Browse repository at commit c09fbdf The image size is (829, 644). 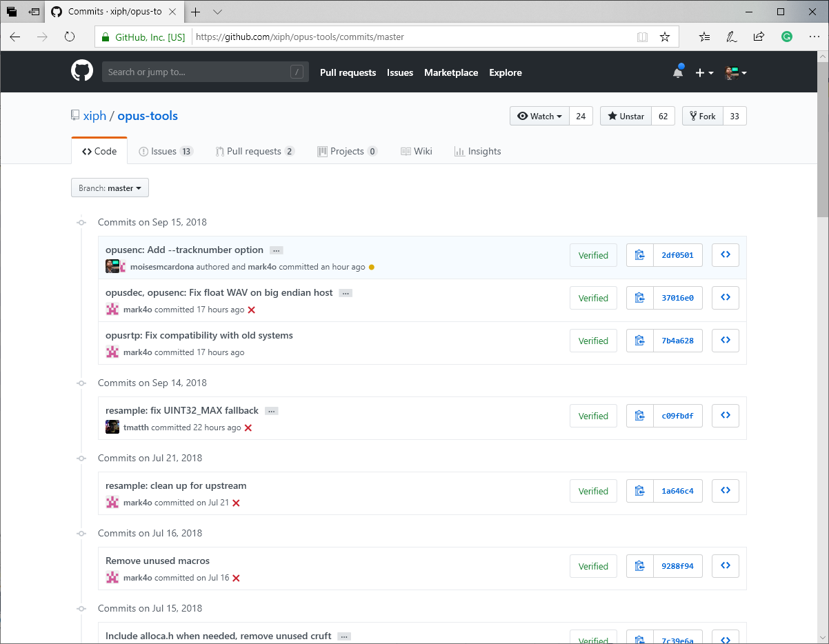pyautogui.click(x=726, y=416)
